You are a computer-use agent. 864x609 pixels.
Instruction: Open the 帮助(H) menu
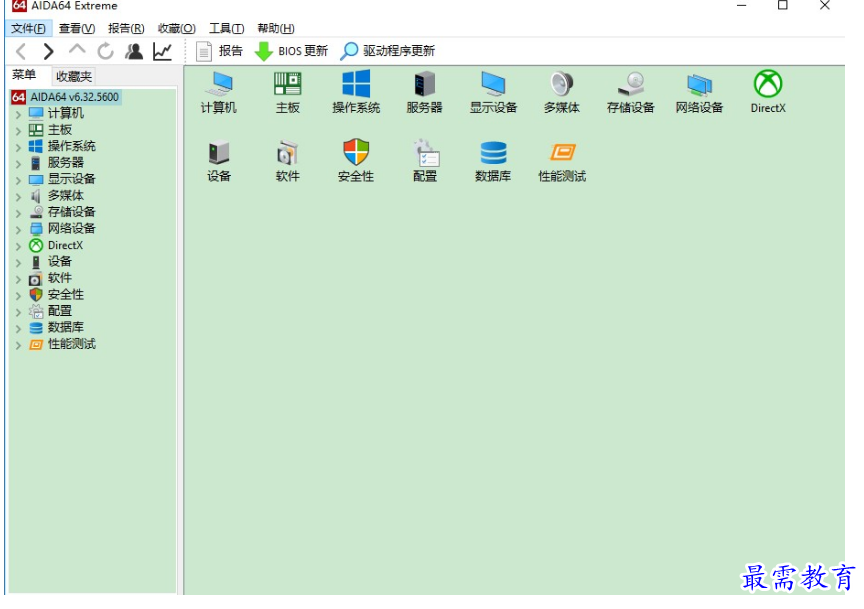point(276,28)
